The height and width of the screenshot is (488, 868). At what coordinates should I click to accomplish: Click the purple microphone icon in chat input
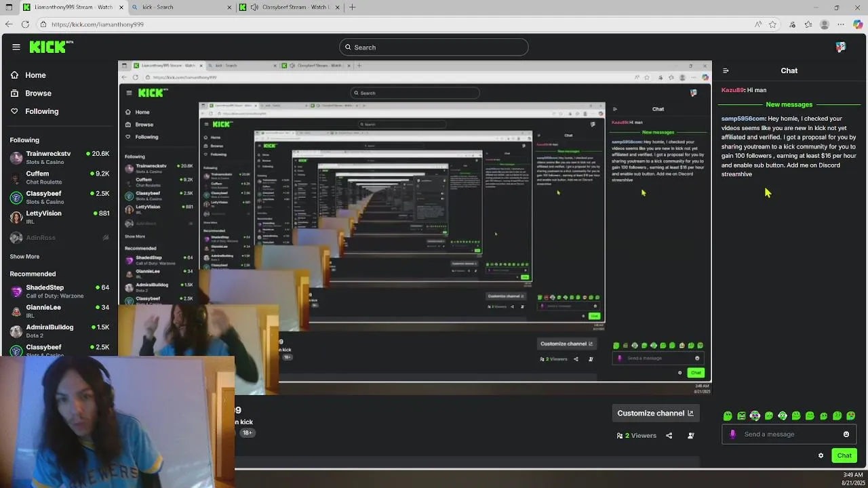click(x=732, y=434)
